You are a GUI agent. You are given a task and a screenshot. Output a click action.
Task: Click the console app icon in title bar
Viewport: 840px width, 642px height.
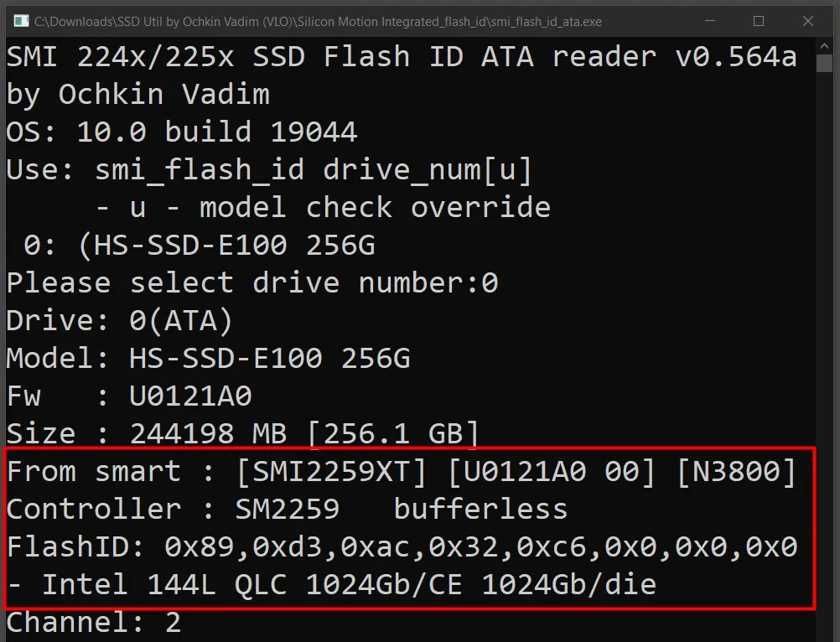click(x=19, y=20)
